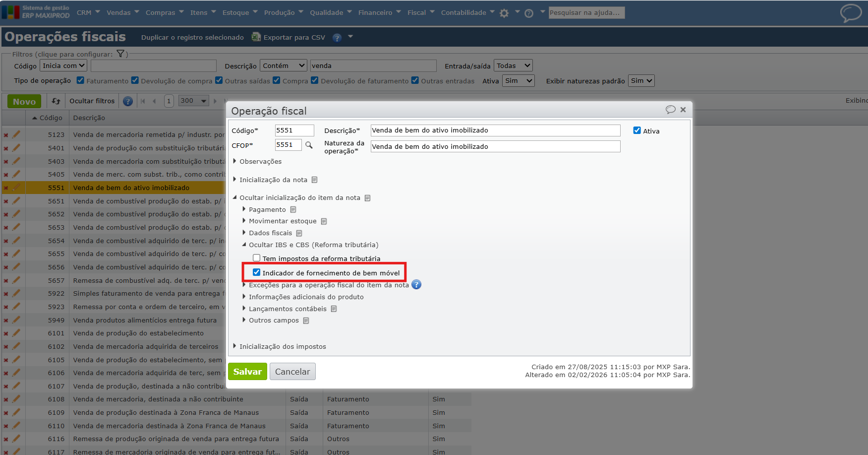868x455 pixels.
Task: Click Duplicar o registro selecionado
Action: pos(192,37)
